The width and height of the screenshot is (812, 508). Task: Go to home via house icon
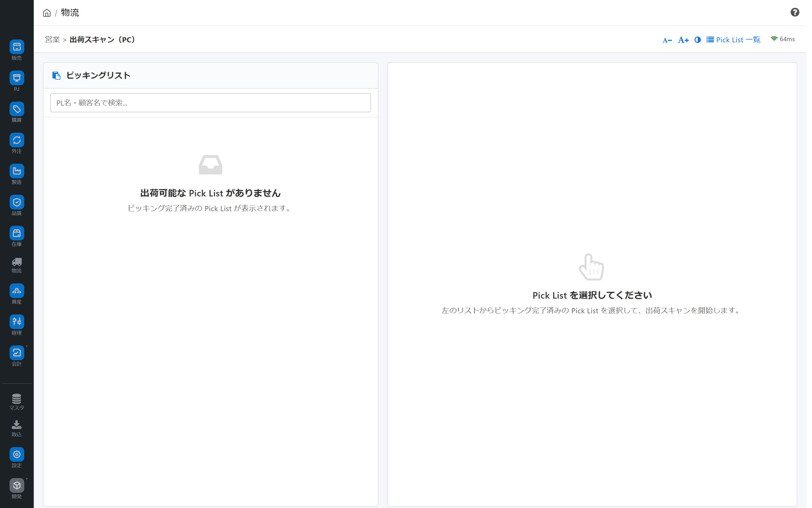(x=47, y=13)
